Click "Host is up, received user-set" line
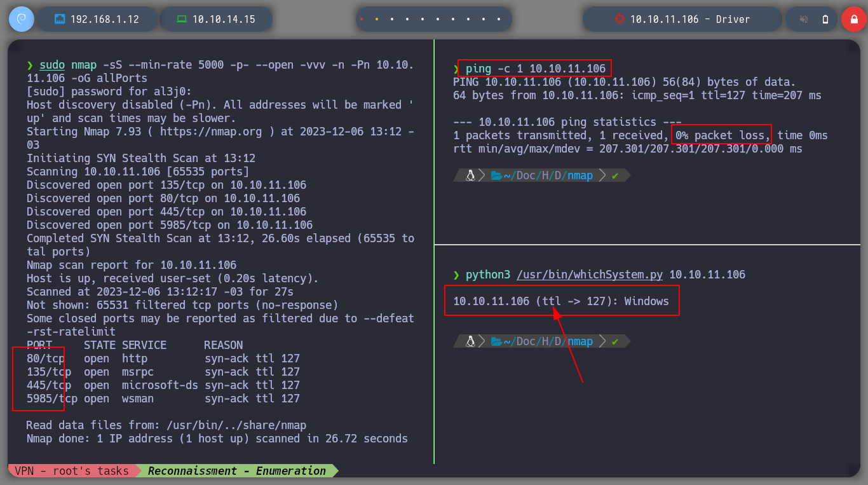 [x=173, y=278]
